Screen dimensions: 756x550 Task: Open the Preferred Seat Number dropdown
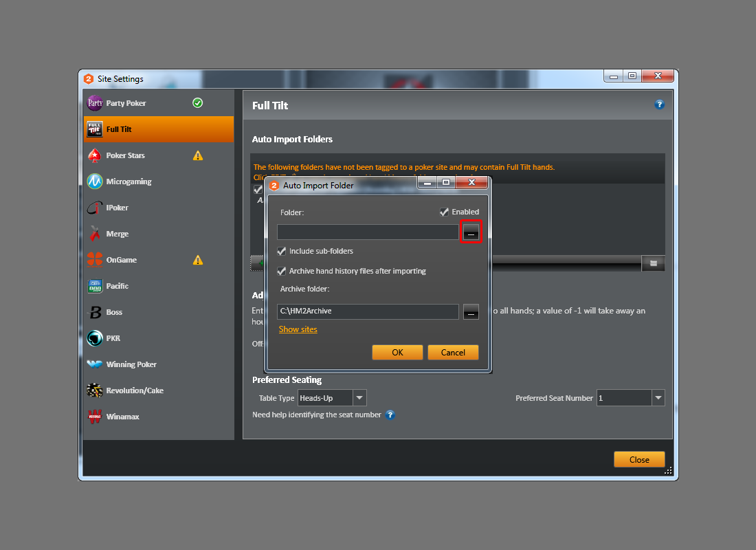coord(658,398)
